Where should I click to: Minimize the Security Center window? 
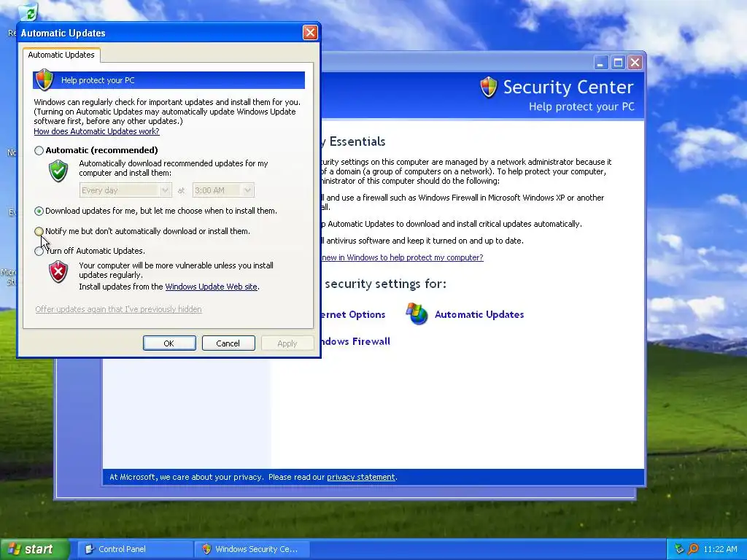pyautogui.click(x=601, y=63)
